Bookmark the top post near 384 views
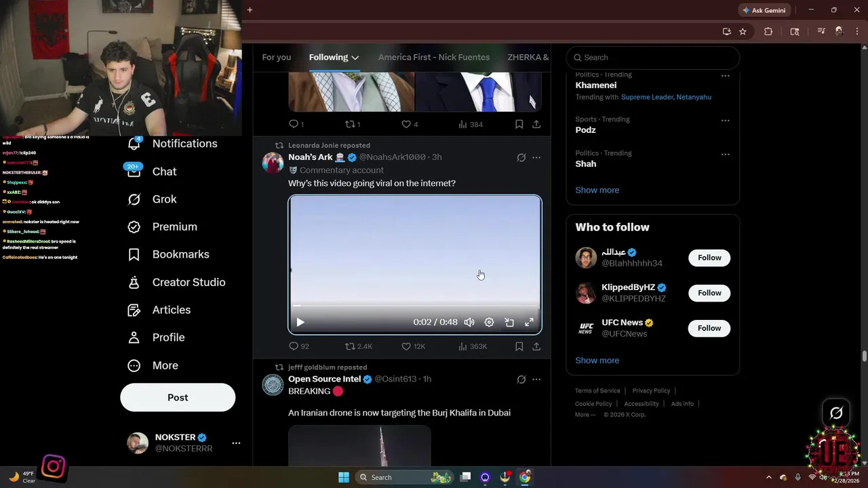Image resolution: width=868 pixels, height=488 pixels. pos(519,124)
